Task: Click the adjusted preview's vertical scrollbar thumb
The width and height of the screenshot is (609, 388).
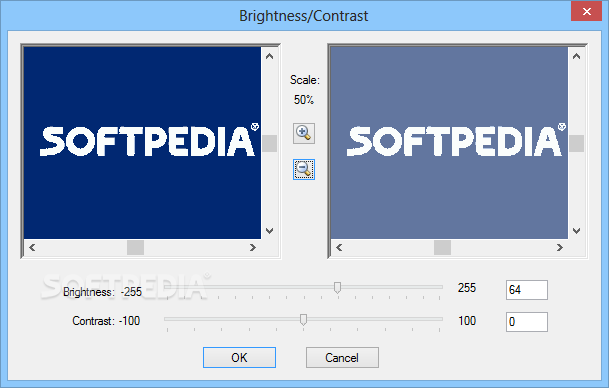Action: [x=576, y=143]
